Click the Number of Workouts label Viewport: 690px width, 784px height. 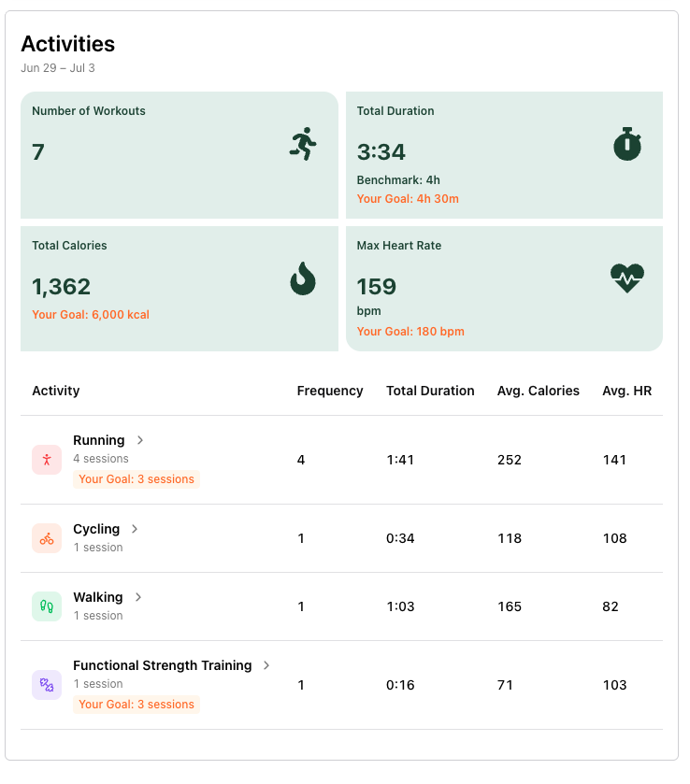point(89,111)
